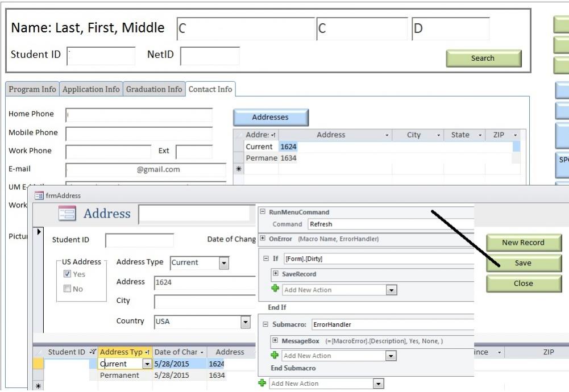The image size is (569, 392).
Task: Click green plus icon at macro bottom
Action: pos(262,382)
